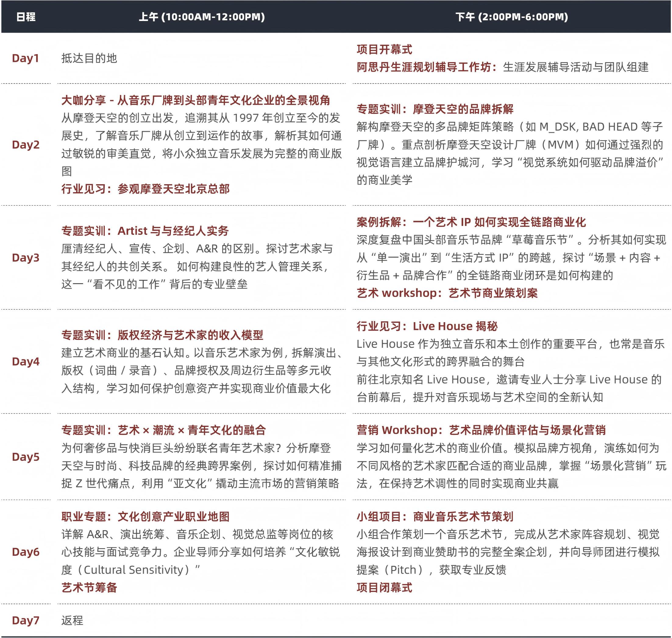Viewport: 672px width, 638px height.
Task: Click the Day1 row label
Action: tap(26, 58)
